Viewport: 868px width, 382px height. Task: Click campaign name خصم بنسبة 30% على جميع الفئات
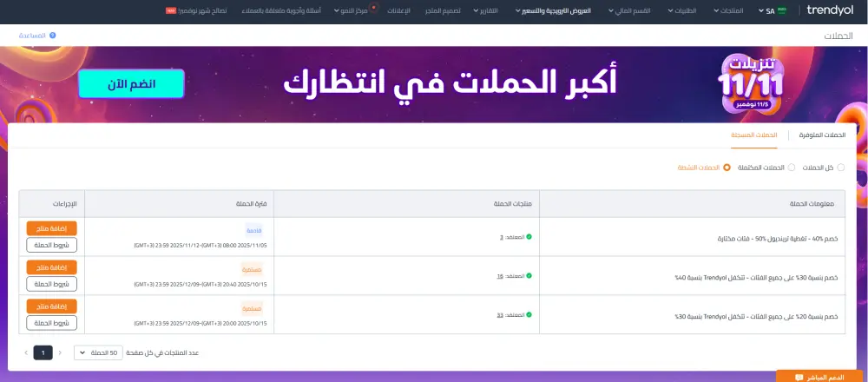tap(756, 277)
